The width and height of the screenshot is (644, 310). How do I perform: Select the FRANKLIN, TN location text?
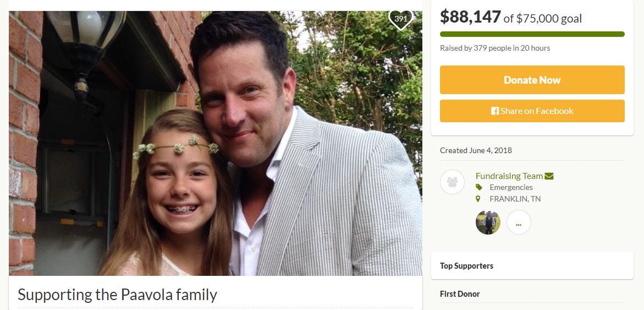click(x=515, y=199)
